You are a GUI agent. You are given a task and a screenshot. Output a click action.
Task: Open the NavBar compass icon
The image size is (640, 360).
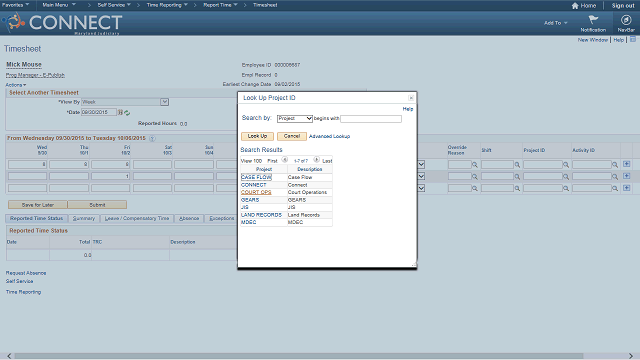626,20
